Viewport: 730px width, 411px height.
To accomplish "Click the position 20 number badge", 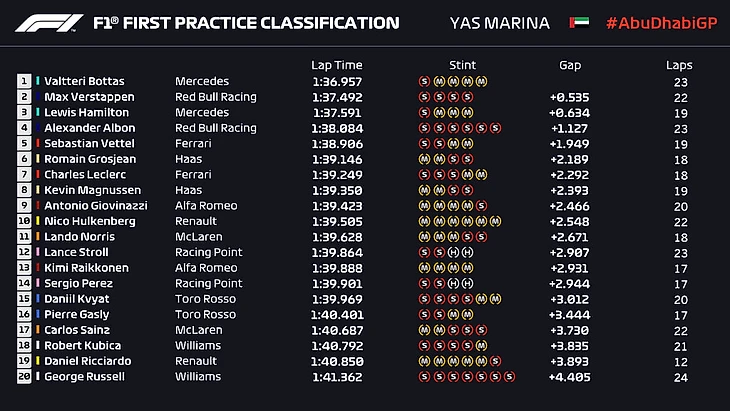I will (x=24, y=377).
